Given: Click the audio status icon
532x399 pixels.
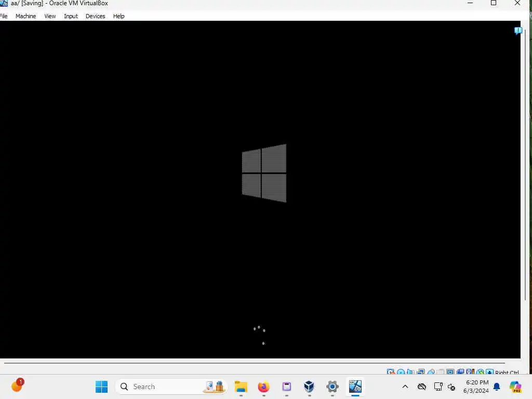Looking at the screenshot, I should (410, 372).
